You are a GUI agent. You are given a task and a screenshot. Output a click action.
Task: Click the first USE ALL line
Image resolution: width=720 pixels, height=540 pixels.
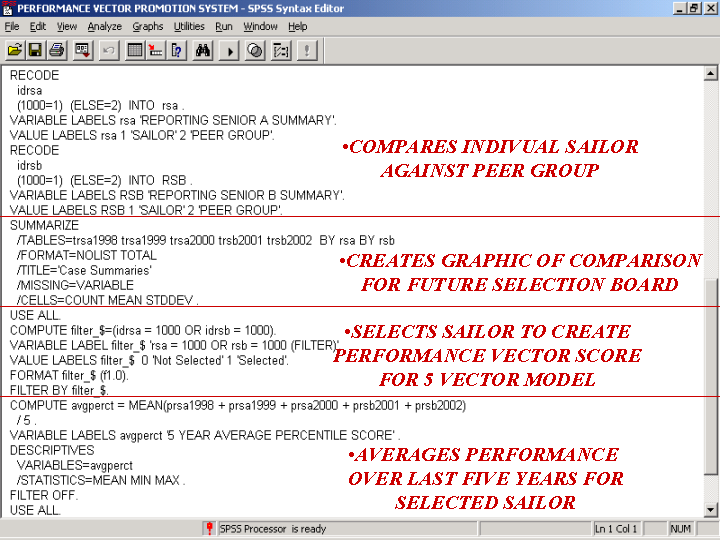coord(35,315)
